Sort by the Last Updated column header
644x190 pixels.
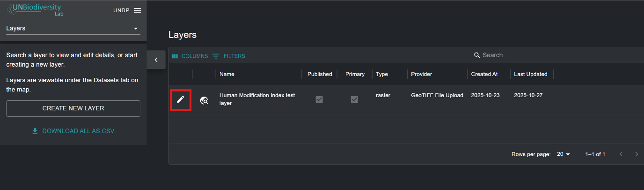(x=530, y=74)
